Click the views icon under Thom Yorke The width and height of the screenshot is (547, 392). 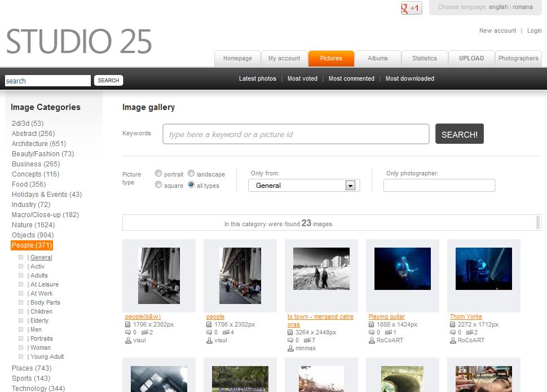[x=469, y=332]
